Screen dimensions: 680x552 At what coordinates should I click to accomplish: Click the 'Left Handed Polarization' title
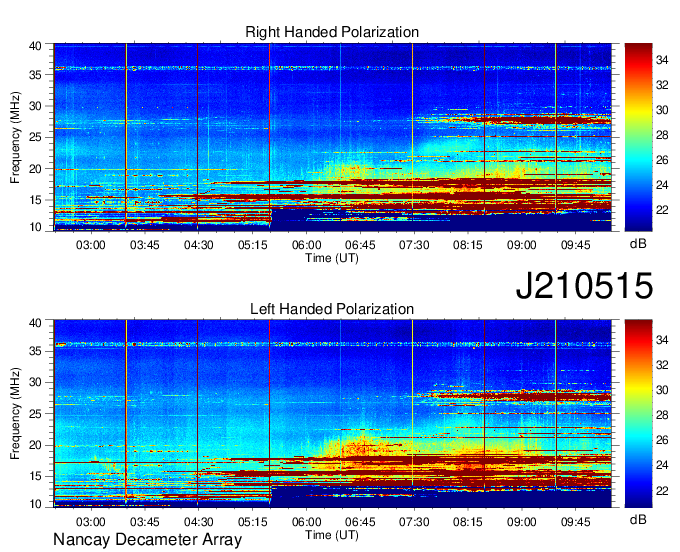pos(332,309)
